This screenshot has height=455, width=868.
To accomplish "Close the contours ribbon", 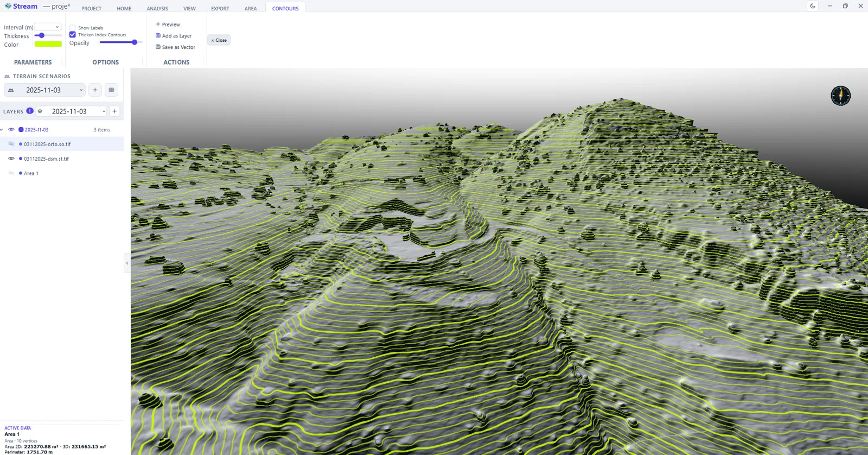I will point(219,40).
